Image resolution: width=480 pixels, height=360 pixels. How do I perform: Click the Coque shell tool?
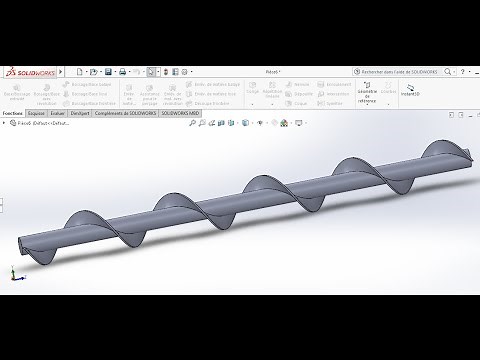pos(296,103)
